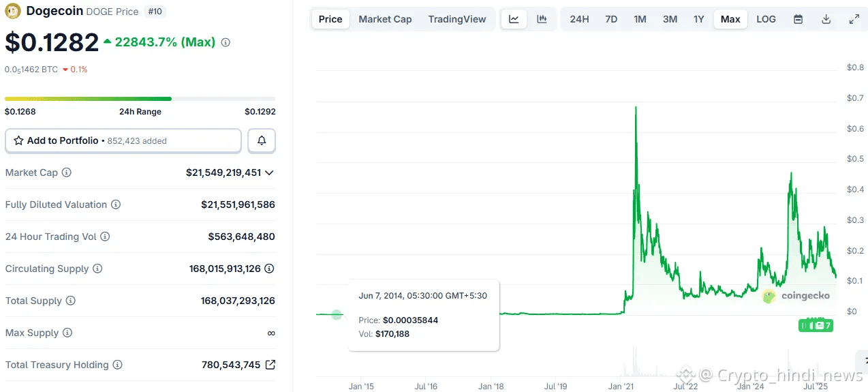The image size is (868, 392).
Task: Click the Dogecoin logo icon
Action: (x=12, y=11)
